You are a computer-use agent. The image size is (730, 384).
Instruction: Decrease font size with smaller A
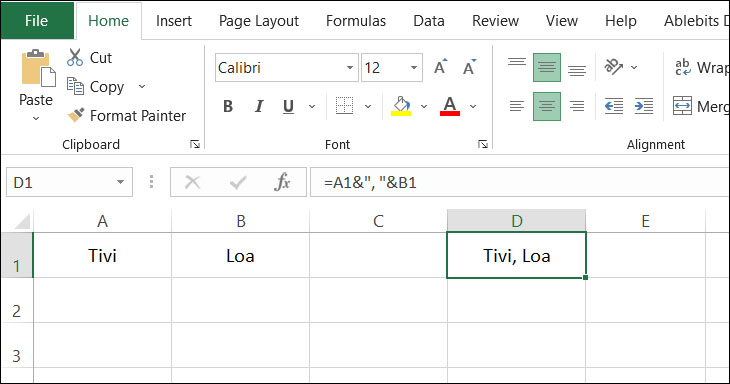coord(469,67)
